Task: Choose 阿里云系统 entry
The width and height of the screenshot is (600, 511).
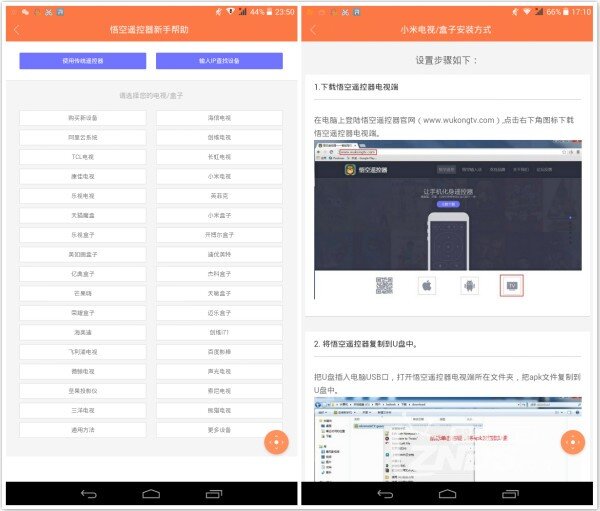Action: (x=83, y=137)
